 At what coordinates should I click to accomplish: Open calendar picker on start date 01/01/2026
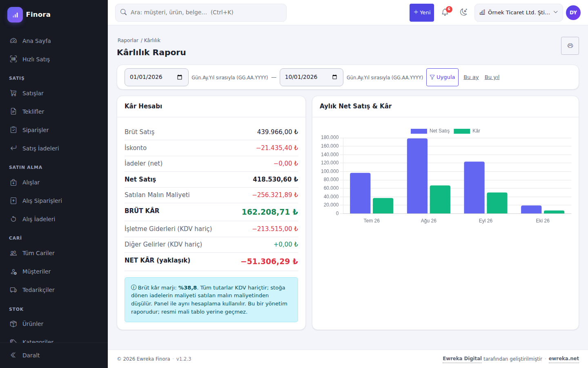(180, 77)
